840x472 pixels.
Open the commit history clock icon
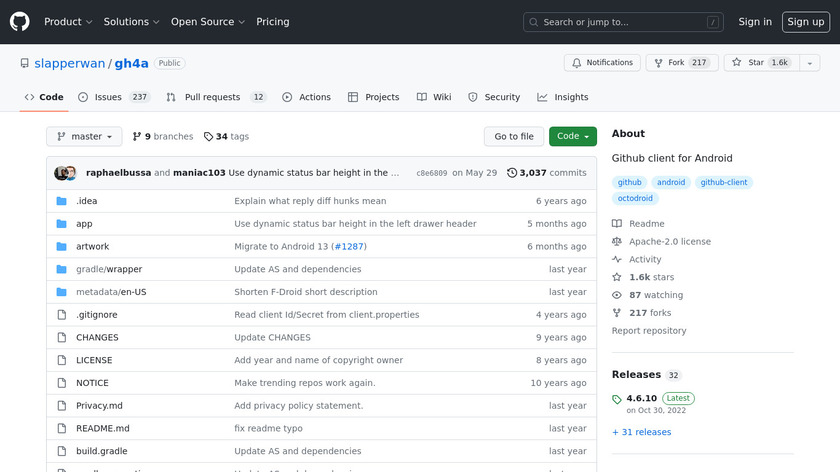click(x=512, y=173)
